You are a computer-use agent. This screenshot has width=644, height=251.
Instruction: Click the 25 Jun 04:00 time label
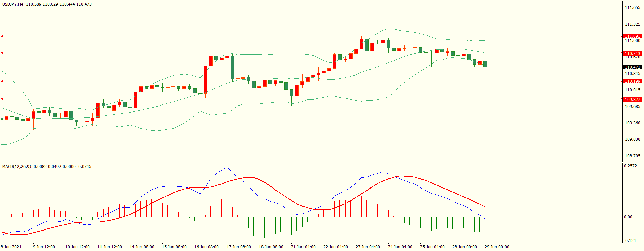(x=432, y=247)
